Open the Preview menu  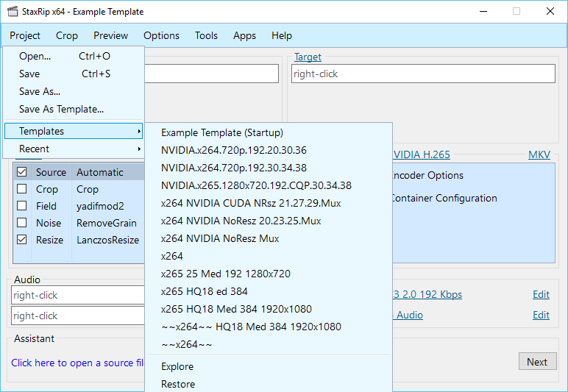tap(110, 35)
